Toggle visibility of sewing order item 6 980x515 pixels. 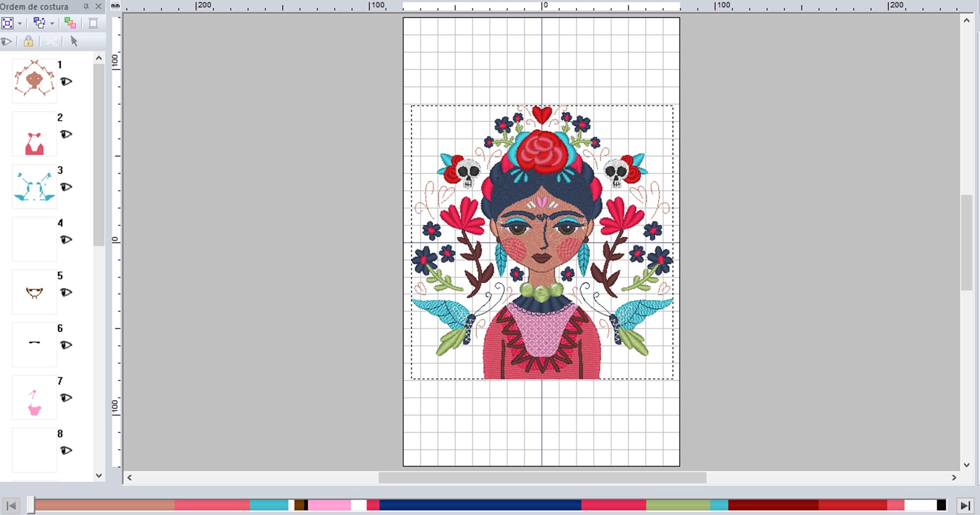(66, 345)
